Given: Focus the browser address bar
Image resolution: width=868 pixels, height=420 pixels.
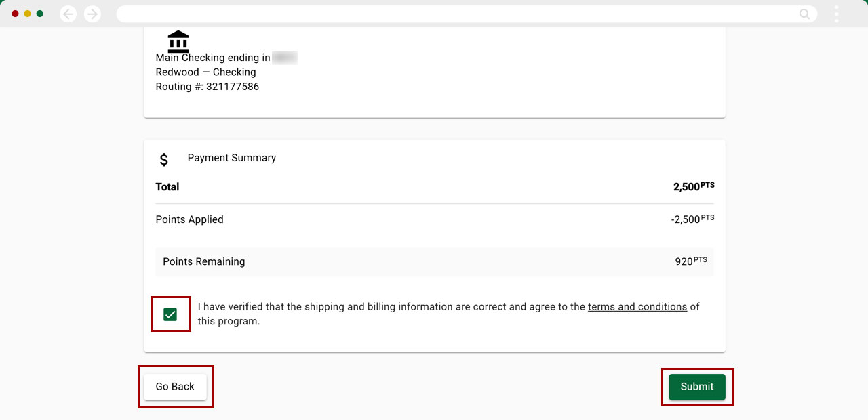Looking at the screenshot, I should (x=454, y=14).
